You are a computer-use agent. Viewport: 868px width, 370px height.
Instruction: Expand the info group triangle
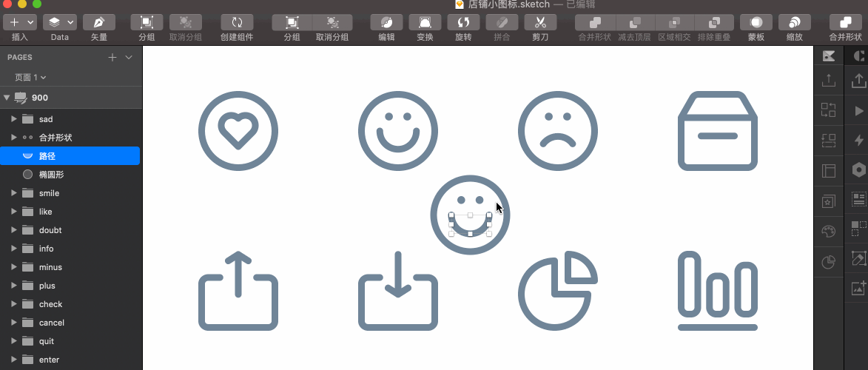pos(14,249)
